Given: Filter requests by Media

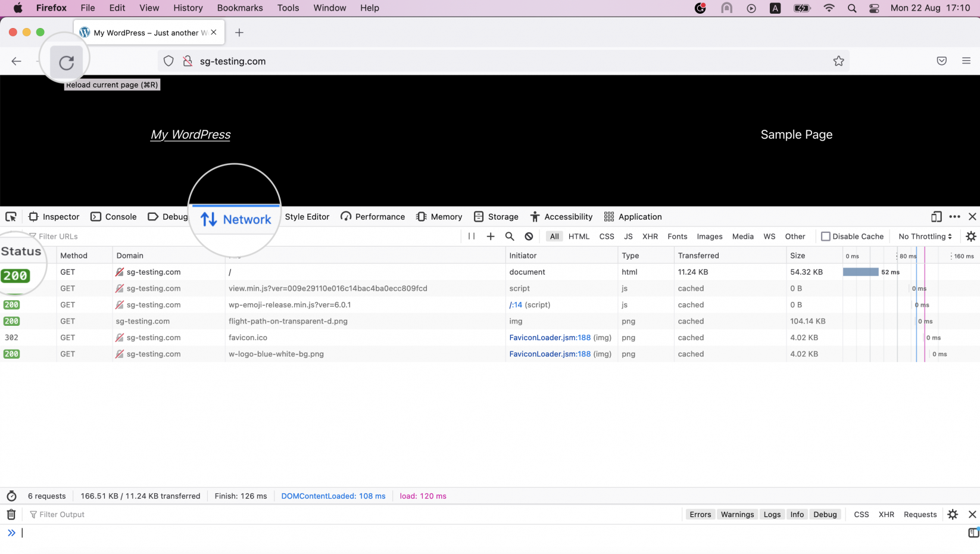Looking at the screenshot, I should point(742,236).
